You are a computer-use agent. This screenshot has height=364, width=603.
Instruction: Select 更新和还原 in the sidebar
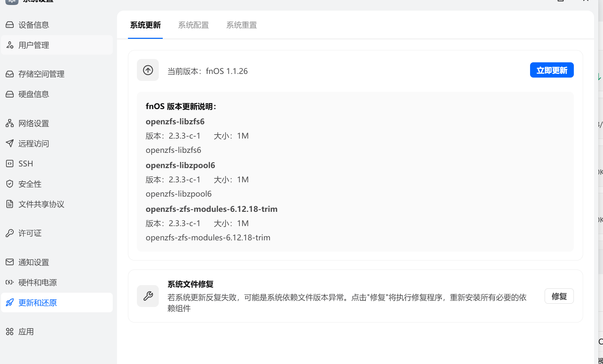(x=57, y=303)
